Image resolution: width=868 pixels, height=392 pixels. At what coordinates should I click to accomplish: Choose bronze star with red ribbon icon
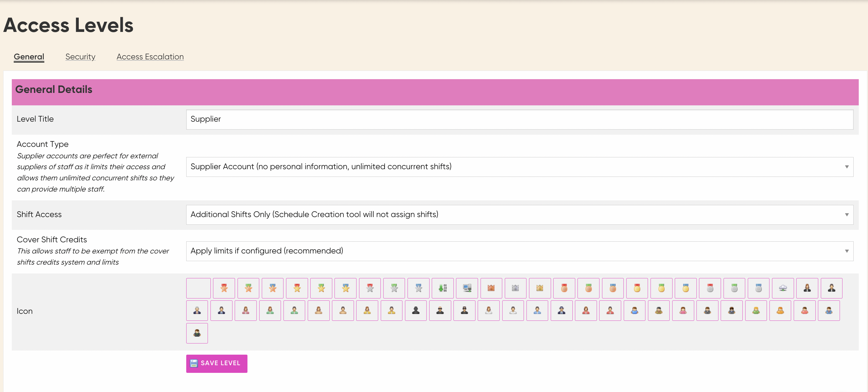[224, 288]
